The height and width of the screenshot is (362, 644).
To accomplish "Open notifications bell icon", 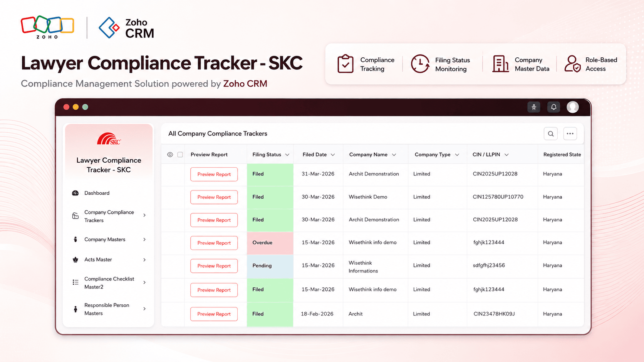I will click(553, 107).
